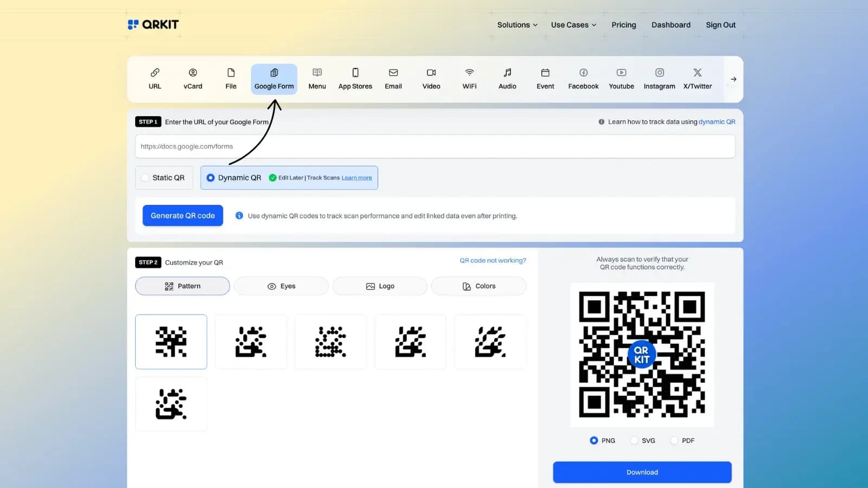
Task: Open the Logo customization tab
Action: [x=379, y=286]
